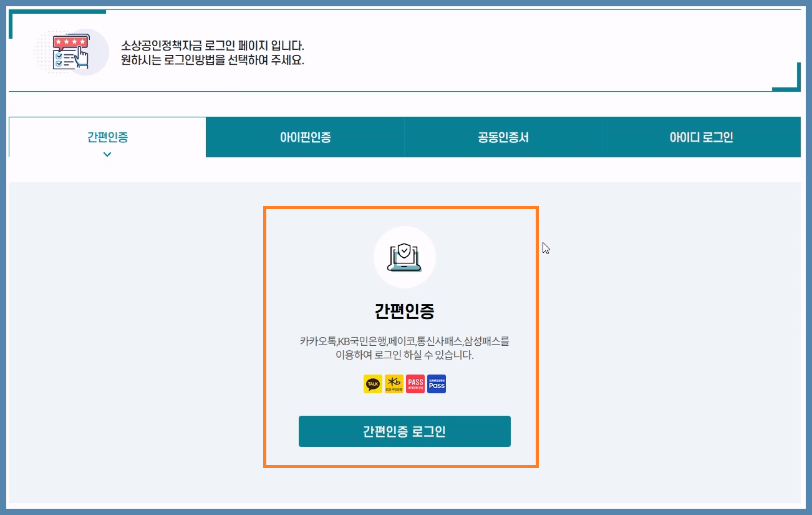Click the laptop shield icon in the card
Image resolution: width=812 pixels, height=515 pixels.
(404, 257)
